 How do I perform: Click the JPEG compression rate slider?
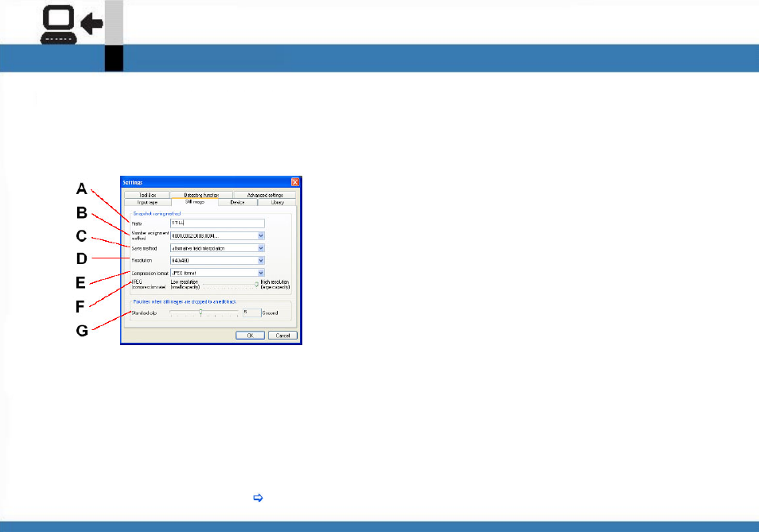[x=231, y=285]
